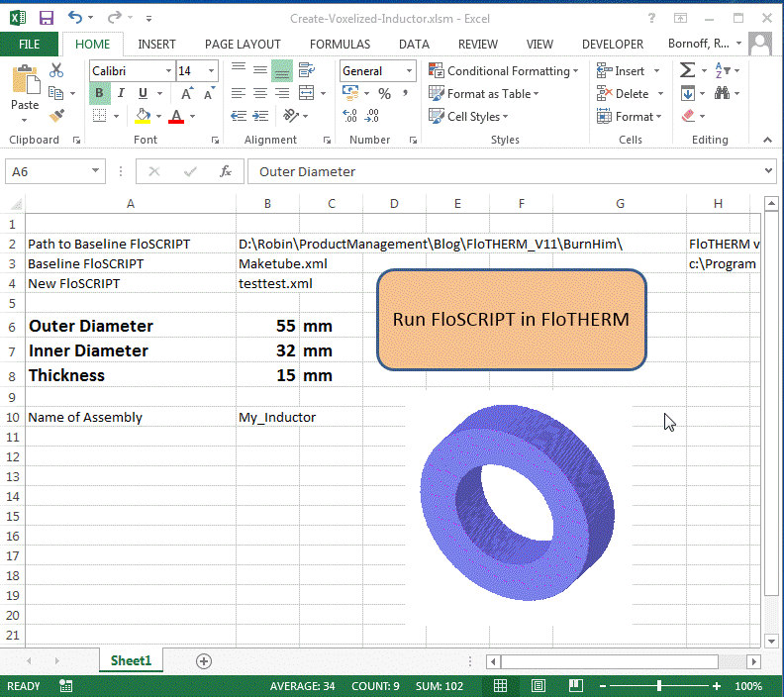Toggle Wrap Text
The image size is (784, 697).
pos(306,70)
